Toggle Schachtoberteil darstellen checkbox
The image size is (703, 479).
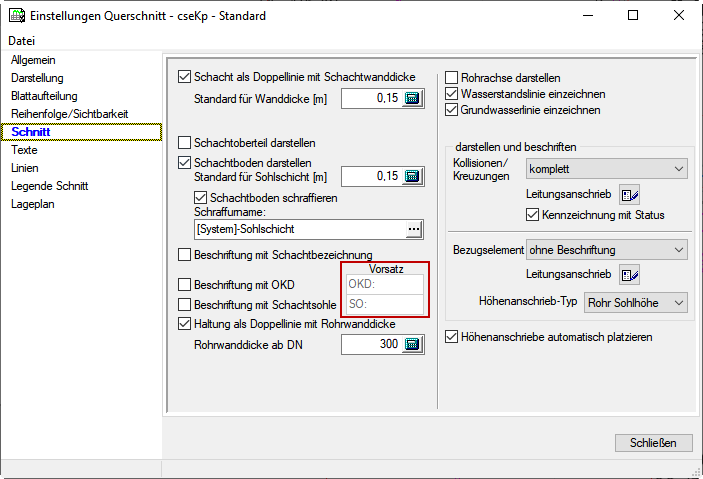click(184, 143)
